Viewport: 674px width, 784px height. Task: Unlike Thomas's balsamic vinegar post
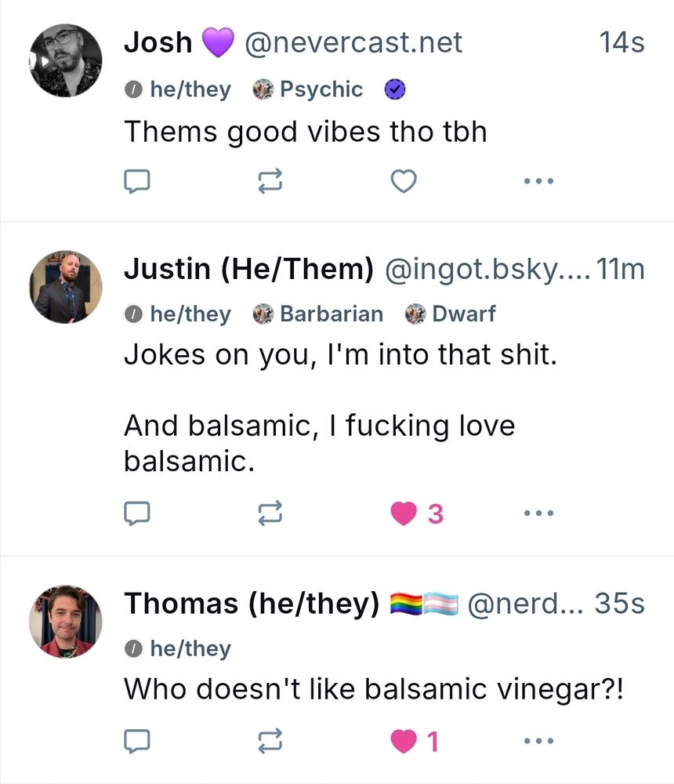pyautogui.click(x=404, y=739)
